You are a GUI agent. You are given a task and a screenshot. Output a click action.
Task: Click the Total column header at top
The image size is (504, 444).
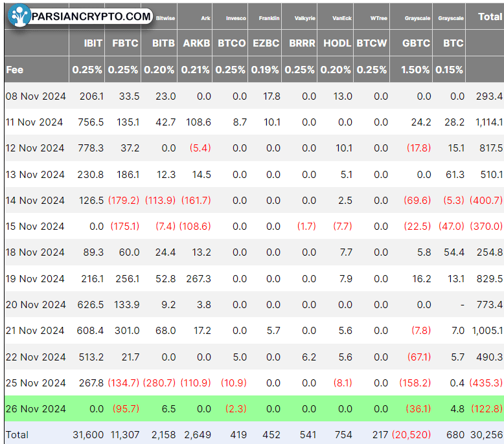click(x=490, y=16)
